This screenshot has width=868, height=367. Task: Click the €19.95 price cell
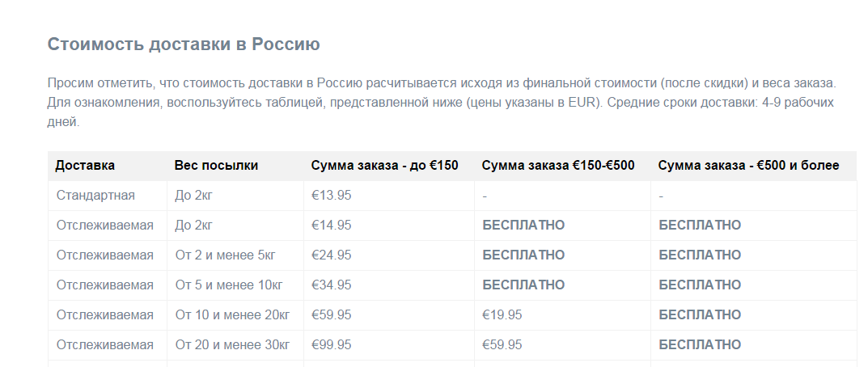pyautogui.click(x=502, y=315)
